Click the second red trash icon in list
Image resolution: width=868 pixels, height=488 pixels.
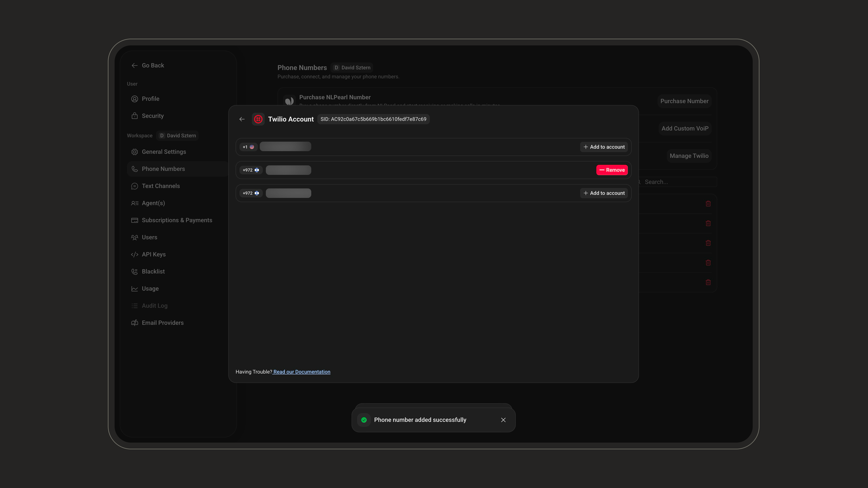point(708,223)
